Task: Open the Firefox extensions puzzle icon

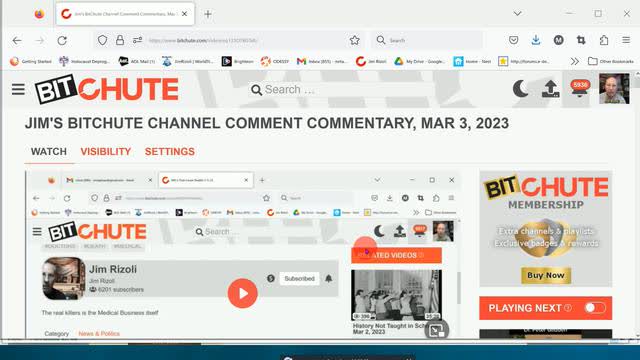Action: [x=604, y=40]
